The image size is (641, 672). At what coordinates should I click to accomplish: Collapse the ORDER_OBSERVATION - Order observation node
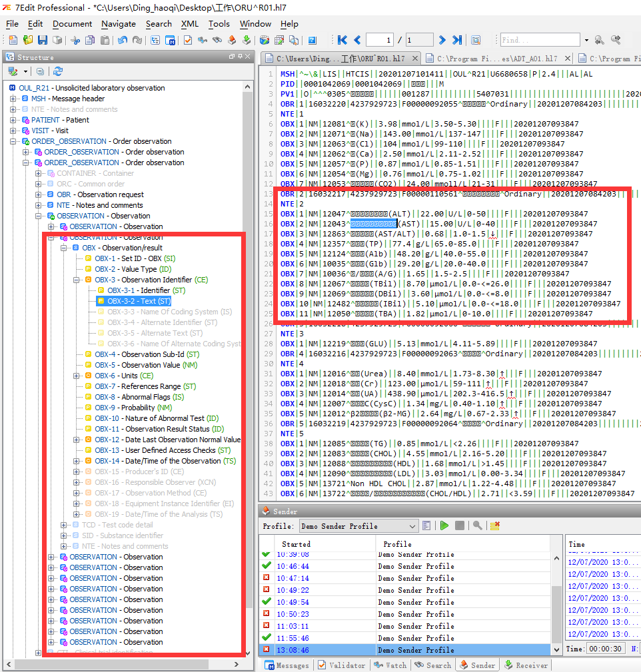[x=13, y=143]
